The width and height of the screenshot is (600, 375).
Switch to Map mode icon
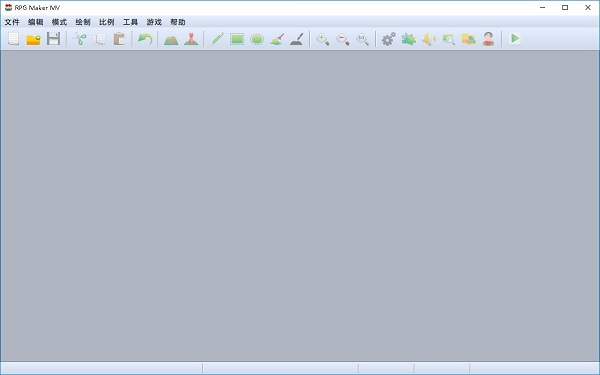coord(171,39)
